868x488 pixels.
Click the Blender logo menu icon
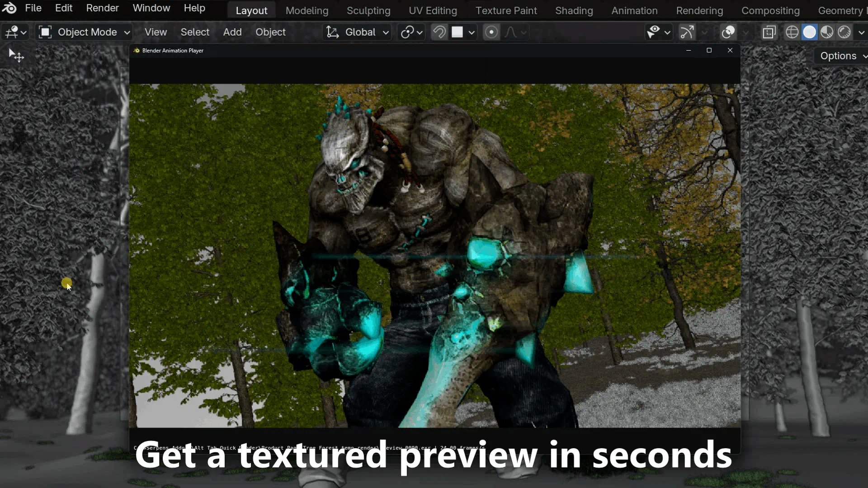tap(9, 8)
